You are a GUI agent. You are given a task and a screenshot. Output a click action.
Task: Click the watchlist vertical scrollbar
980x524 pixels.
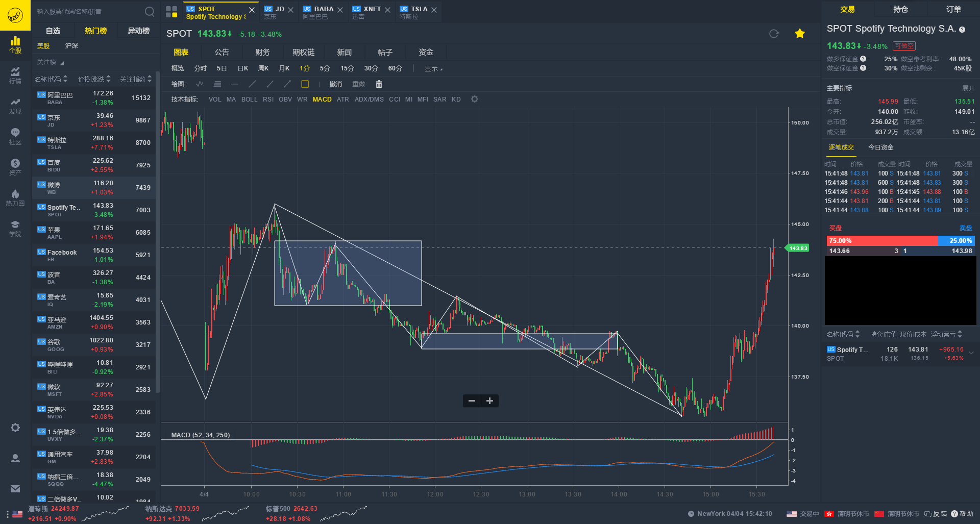click(x=158, y=232)
